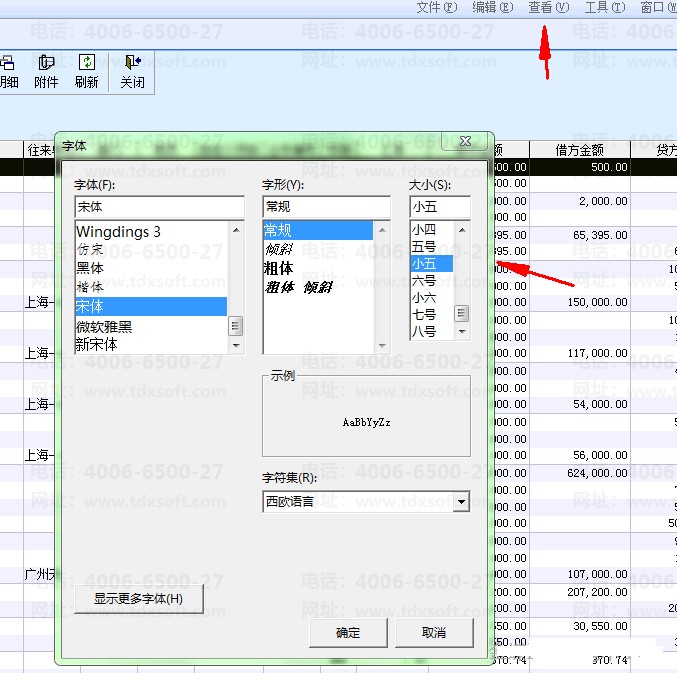The width and height of the screenshot is (677, 673).
Task: Choose 粗体 font style
Action: click(x=278, y=268)
